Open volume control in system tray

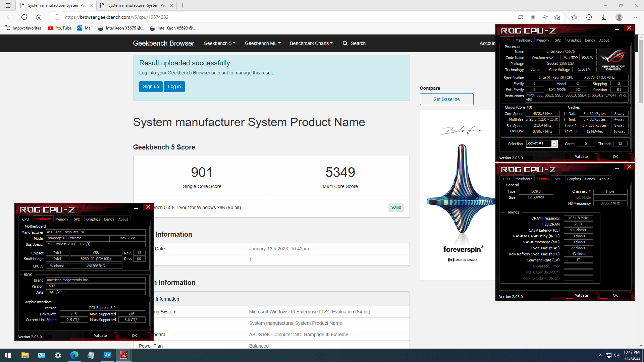click(x=616, y=355)
